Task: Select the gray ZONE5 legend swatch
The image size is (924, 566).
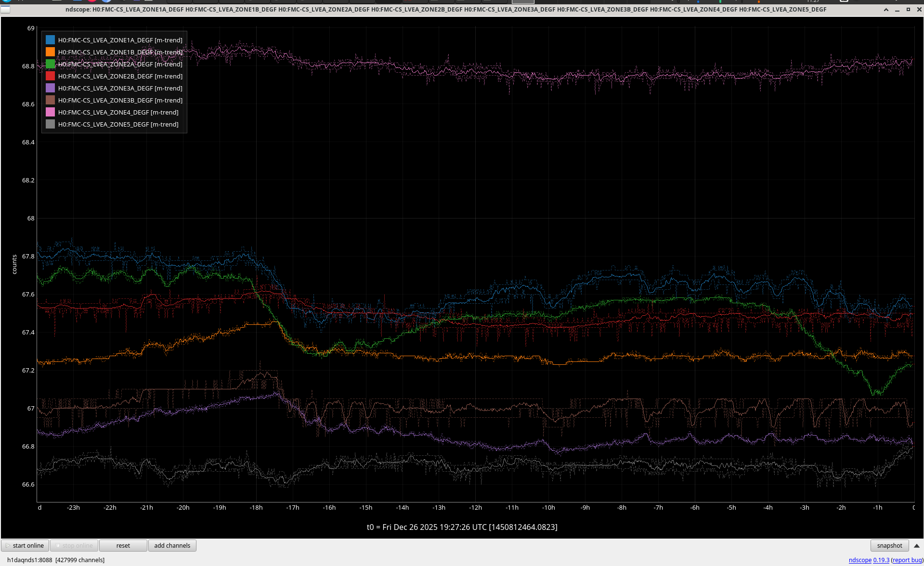Action: click(50, 124)
